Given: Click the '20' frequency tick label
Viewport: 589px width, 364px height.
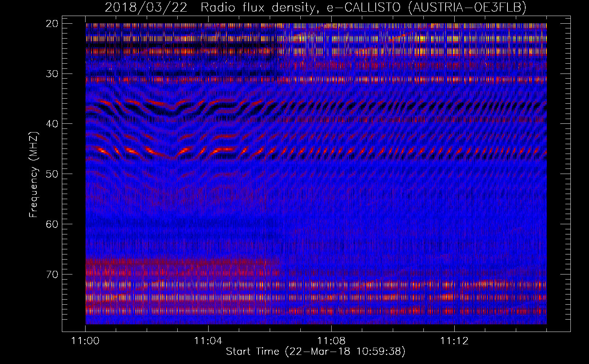Looking at the screenshot, I should 52,24.
